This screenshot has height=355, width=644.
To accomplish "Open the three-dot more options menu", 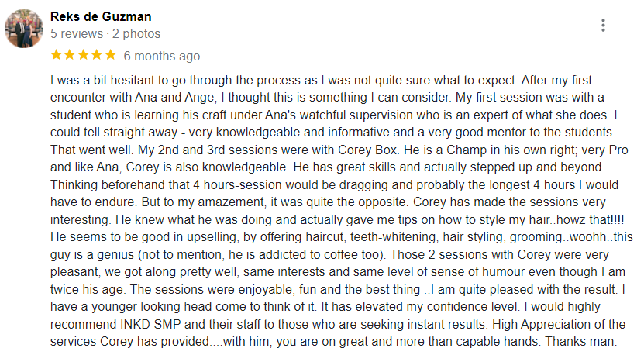I will pyautogui.click(x=603, y=26).
